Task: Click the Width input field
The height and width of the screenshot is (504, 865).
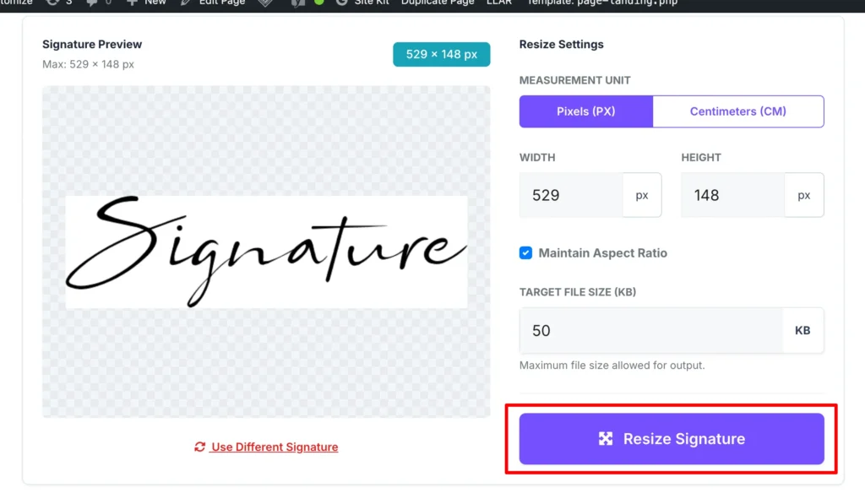Action: tap(571, 195)
